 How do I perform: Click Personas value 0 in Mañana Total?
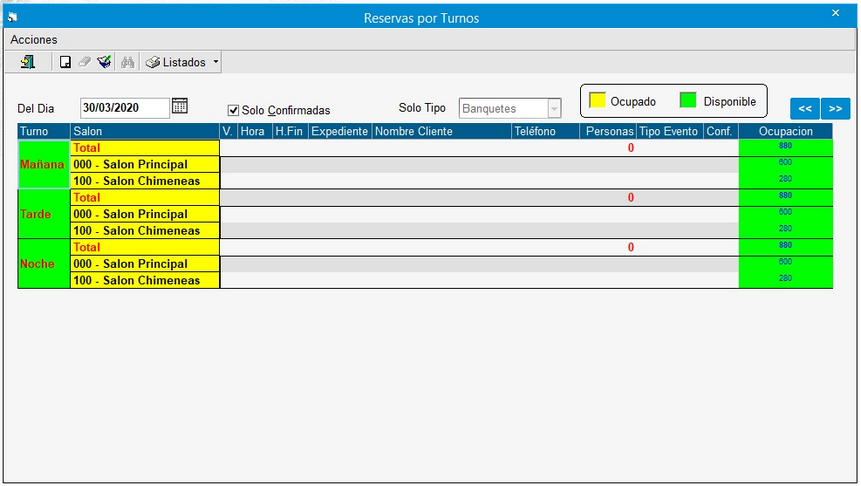[630, 148]
